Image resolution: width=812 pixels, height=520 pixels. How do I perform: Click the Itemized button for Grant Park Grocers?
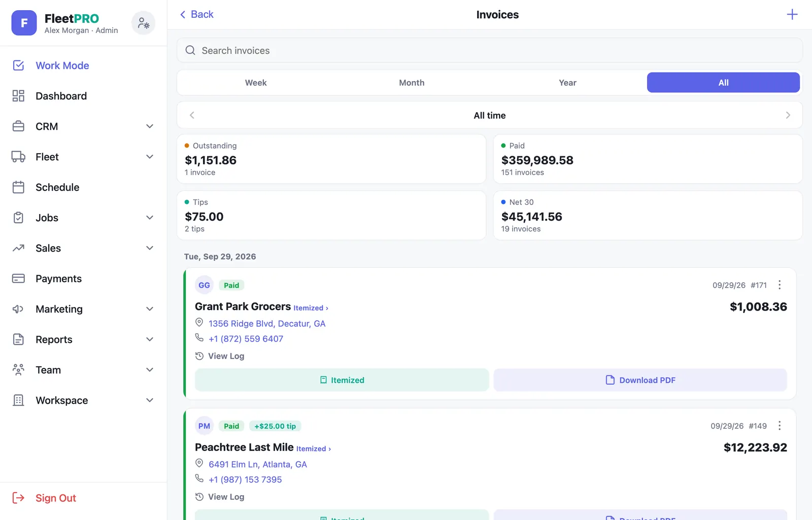pos(342,380)
